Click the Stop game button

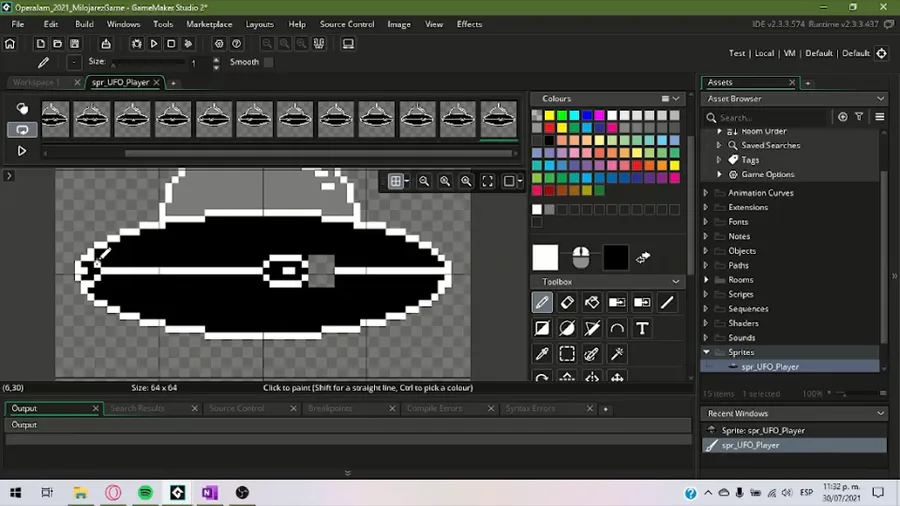click(x=171, y=44)
